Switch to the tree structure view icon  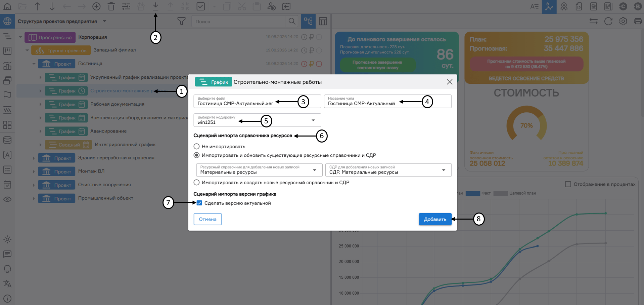(308, 21)
